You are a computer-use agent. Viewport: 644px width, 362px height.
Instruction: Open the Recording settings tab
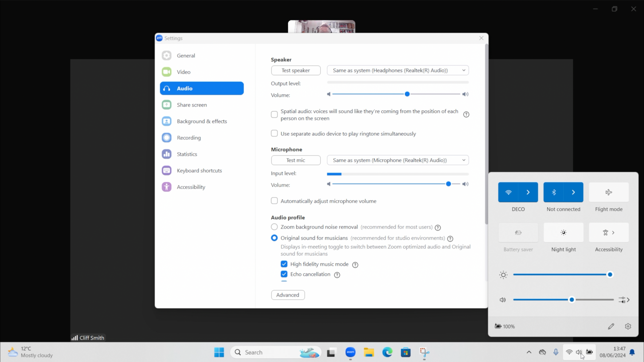click(189, 138)
